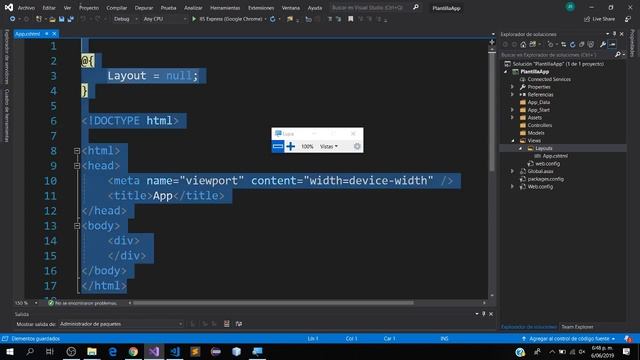Collapse the head tag code region
640x360 pixels.
(x=77, y=166)
